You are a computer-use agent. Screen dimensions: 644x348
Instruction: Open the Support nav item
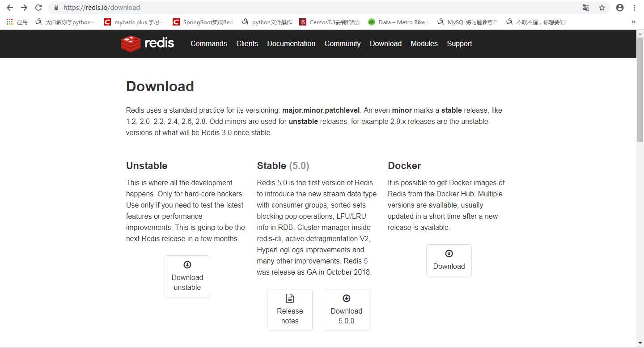(x=459, y=43)
